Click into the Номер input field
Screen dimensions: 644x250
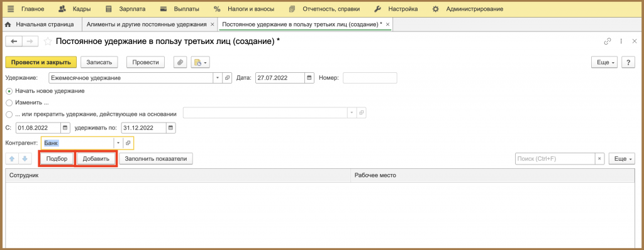tap(370, 78)
